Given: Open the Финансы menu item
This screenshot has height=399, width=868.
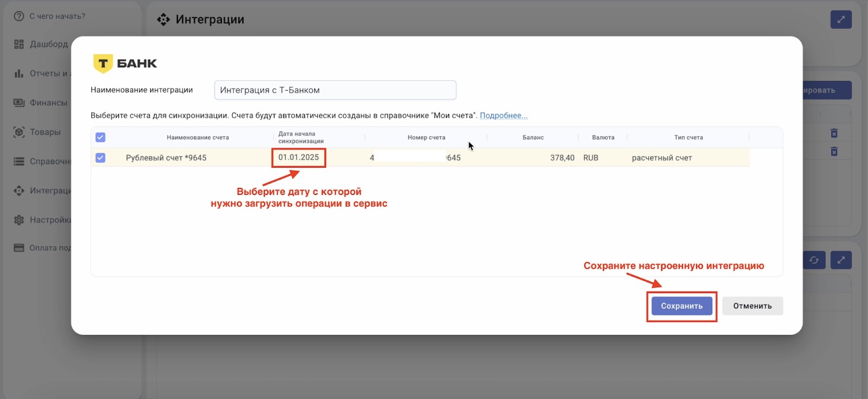Looking at the screenshot, I should click(x=49, y=103).
